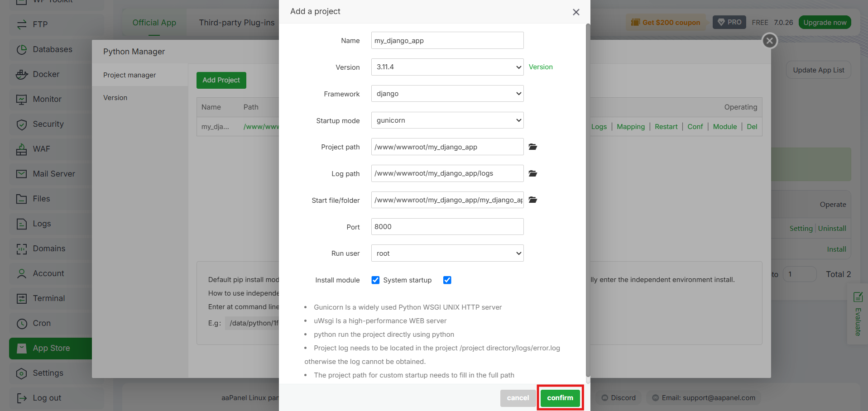Open the Account person icon

22,273
